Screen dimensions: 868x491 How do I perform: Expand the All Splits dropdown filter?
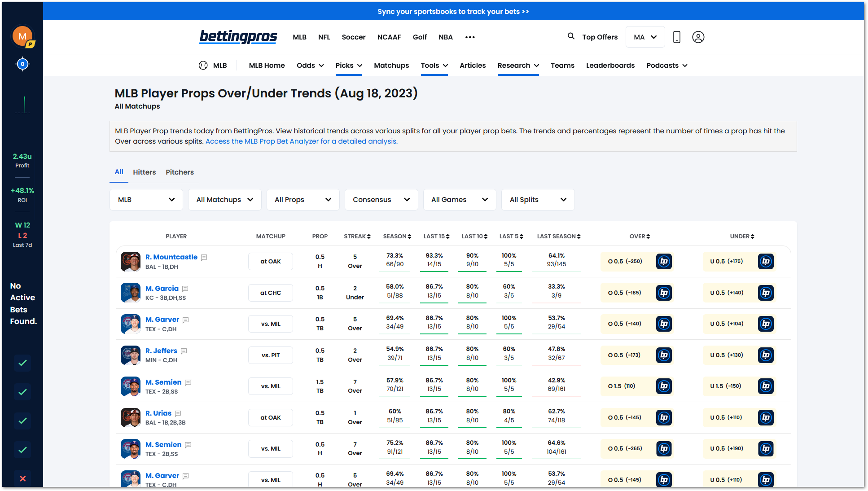pos(537,200)
